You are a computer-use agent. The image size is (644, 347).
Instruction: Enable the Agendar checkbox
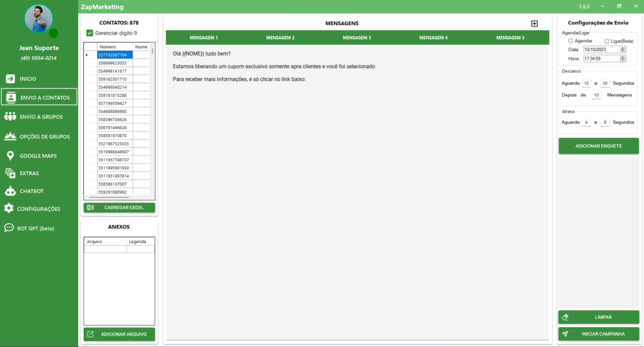pos(570,41)
